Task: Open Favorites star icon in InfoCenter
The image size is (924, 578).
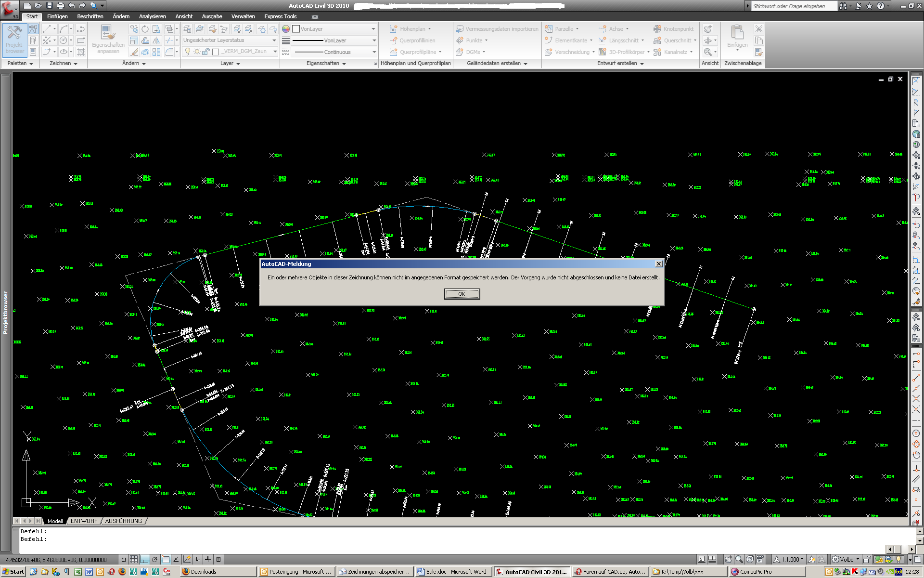Action: pos(869,6)
